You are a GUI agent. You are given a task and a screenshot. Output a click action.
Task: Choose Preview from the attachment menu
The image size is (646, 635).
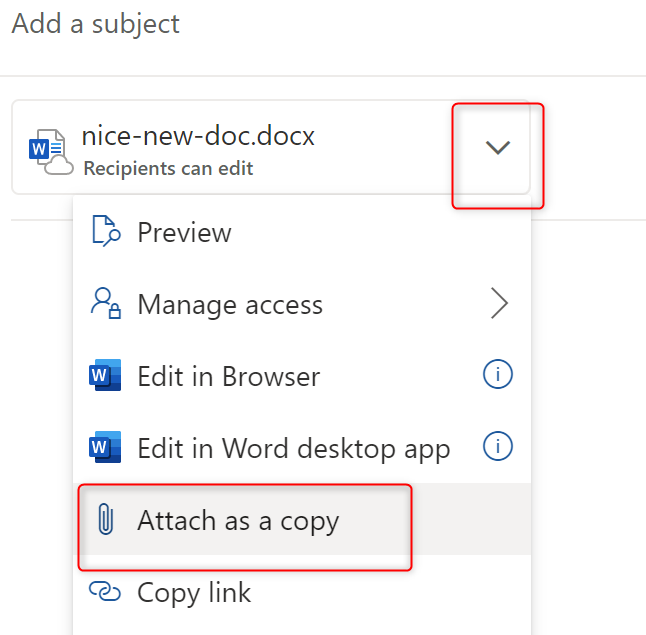[184, 232]
